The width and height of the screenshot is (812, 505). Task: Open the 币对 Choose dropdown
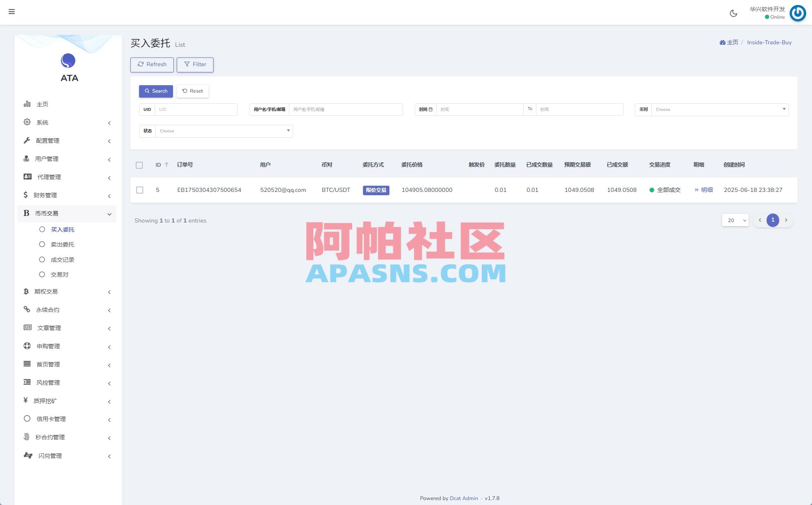[x=719, y=109]
